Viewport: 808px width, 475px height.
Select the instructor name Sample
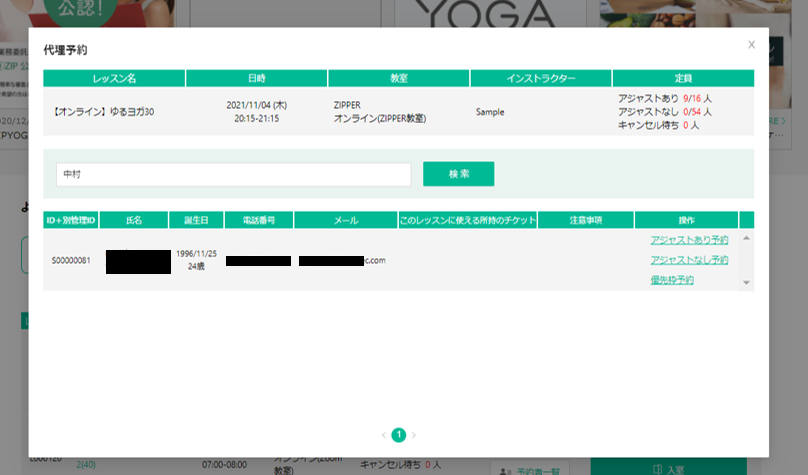[x=490, y=112]
